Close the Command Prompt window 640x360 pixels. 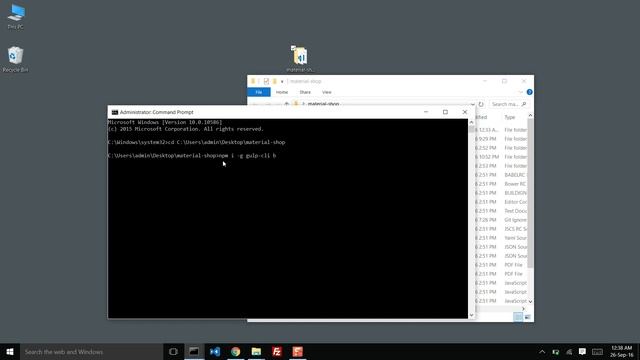[464, 112]
